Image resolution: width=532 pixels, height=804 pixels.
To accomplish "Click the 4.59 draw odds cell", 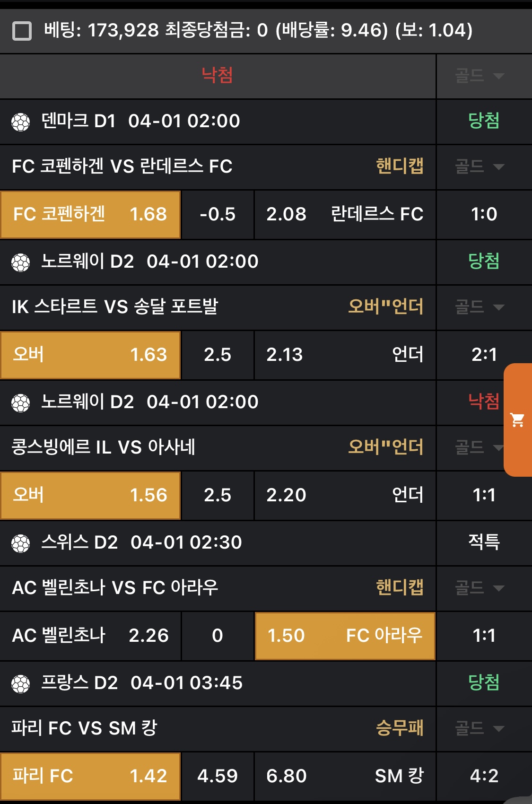I will coord(218,776).
